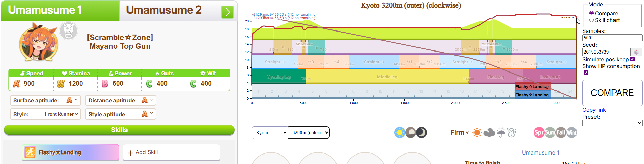644x164 pixels.
Task: Click the grey uma silhouette icon
Action: pyautogui.click(x=69, y=31)
